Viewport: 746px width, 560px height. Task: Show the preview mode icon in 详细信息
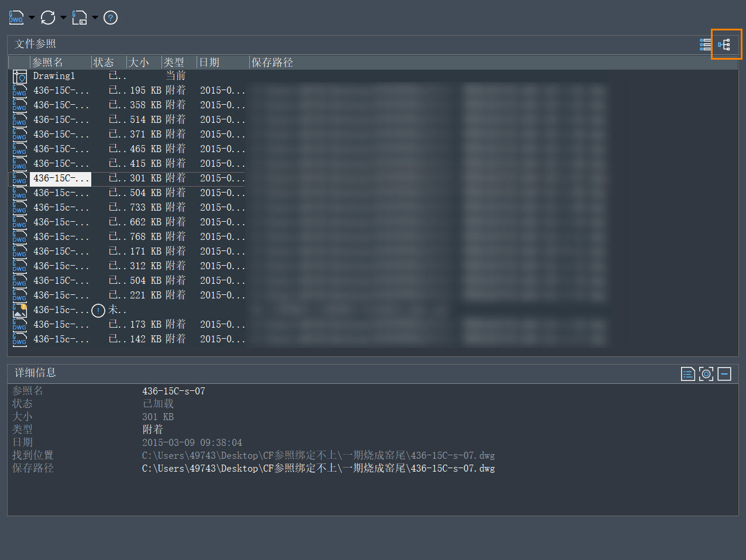pos(706,374)
